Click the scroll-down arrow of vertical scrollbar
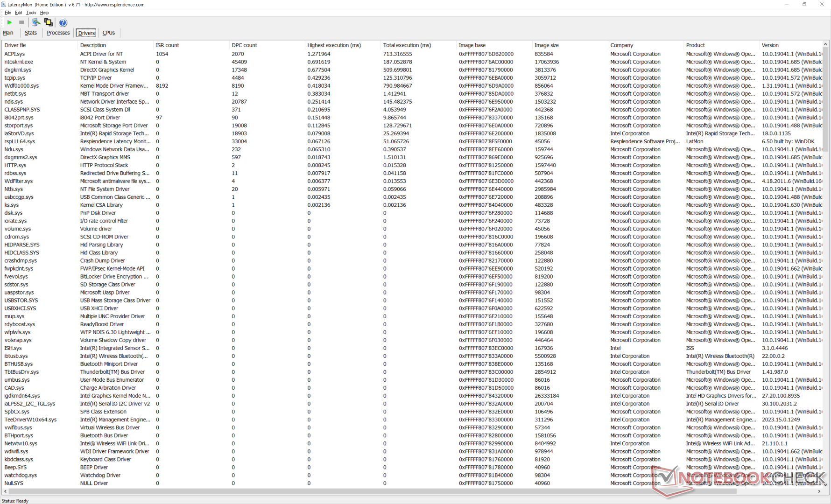Screen dimensions: 831x504 825,485
